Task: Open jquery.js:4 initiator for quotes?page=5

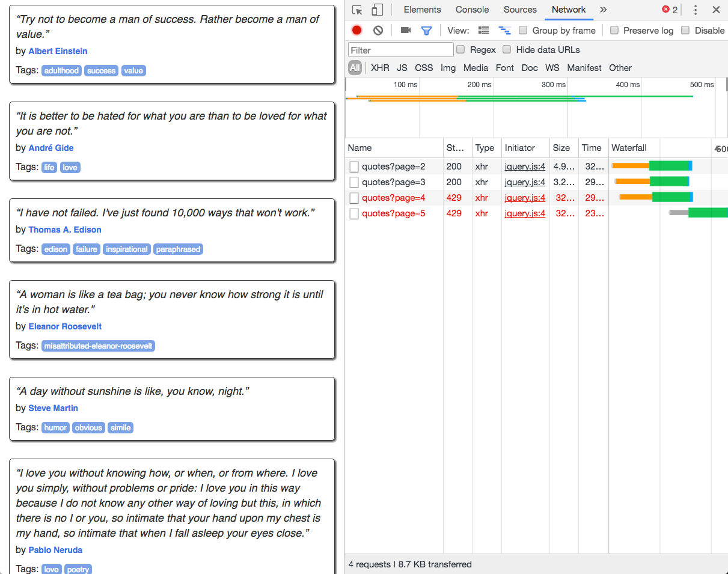Action: coord(525,213)
